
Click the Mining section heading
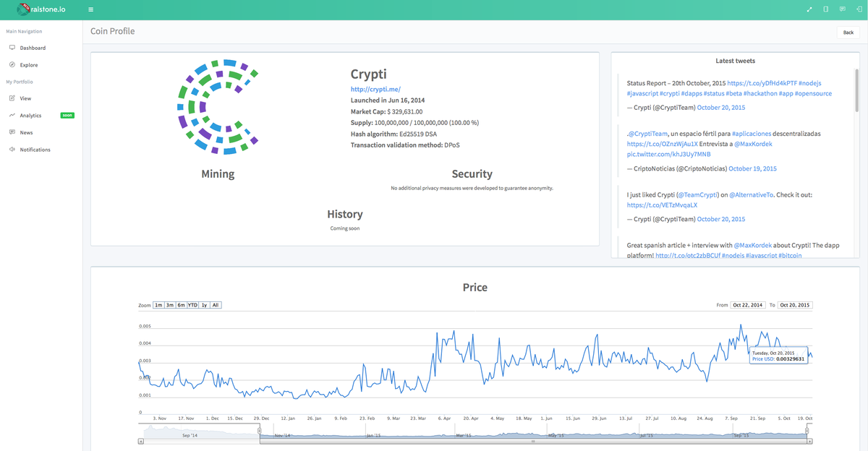[218, 174]
